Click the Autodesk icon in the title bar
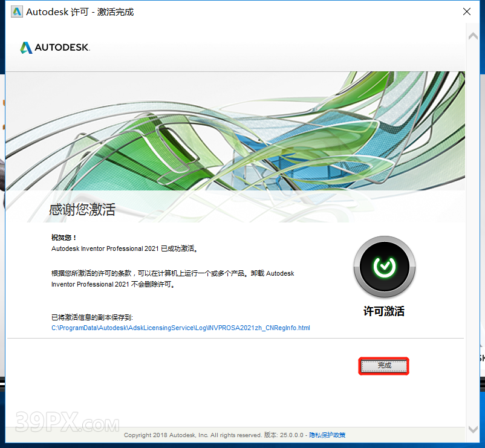Screen dimensions: 485x448 tap(17, 11)
